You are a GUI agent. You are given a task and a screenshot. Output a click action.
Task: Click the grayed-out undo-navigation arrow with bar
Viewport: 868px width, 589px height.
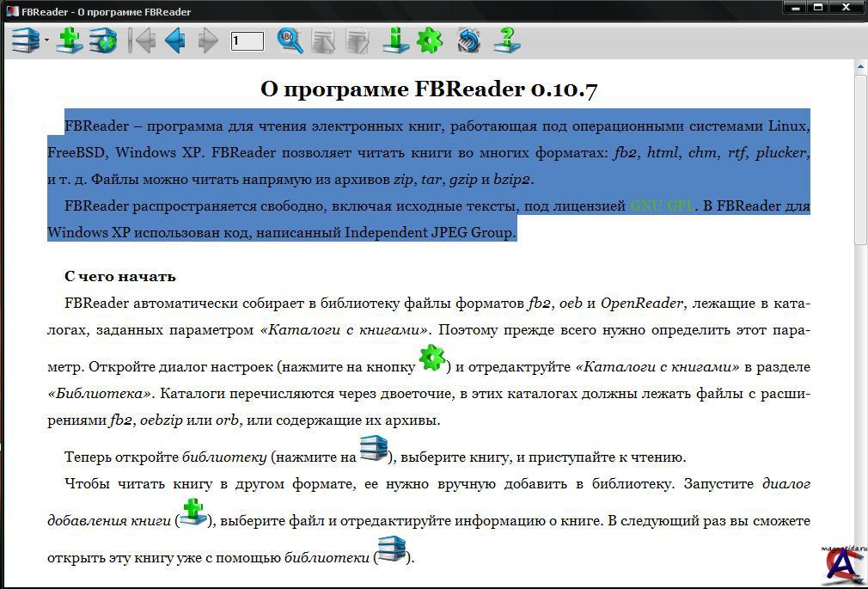141,40
